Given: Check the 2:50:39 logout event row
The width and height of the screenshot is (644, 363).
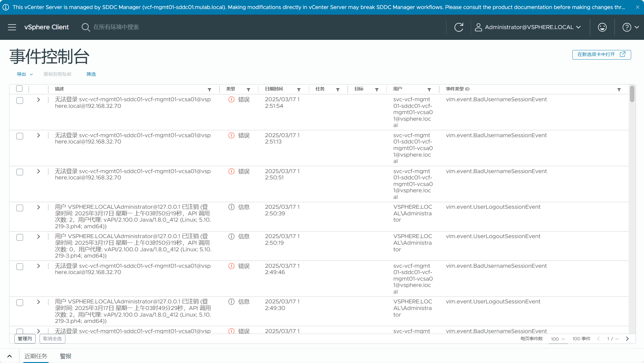Looking at the screenshot, I should (20, 208).
